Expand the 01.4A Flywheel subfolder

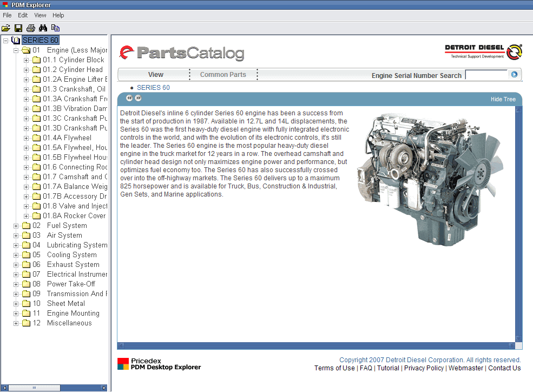click(27, 138)
